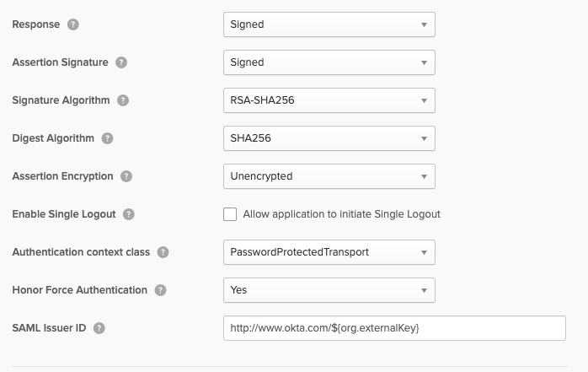The width and height of the screenshot is (588, 372).
Task: Open the RSA-SHA256 Signature Algorithm dropdown
Action: click(329, 100)
